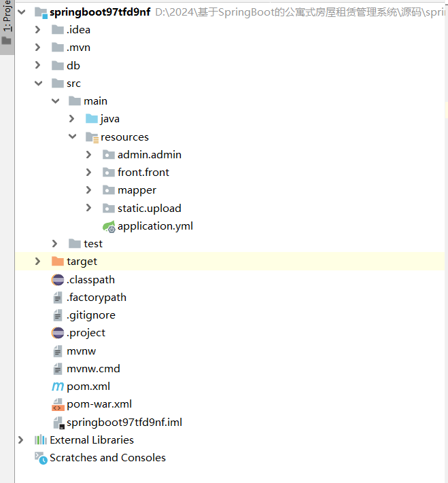Click the Maven icon next to pom.xml

pos(58,387)
